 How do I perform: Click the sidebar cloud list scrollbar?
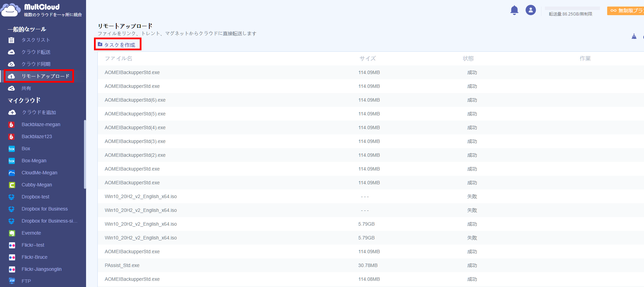[85, 154]
